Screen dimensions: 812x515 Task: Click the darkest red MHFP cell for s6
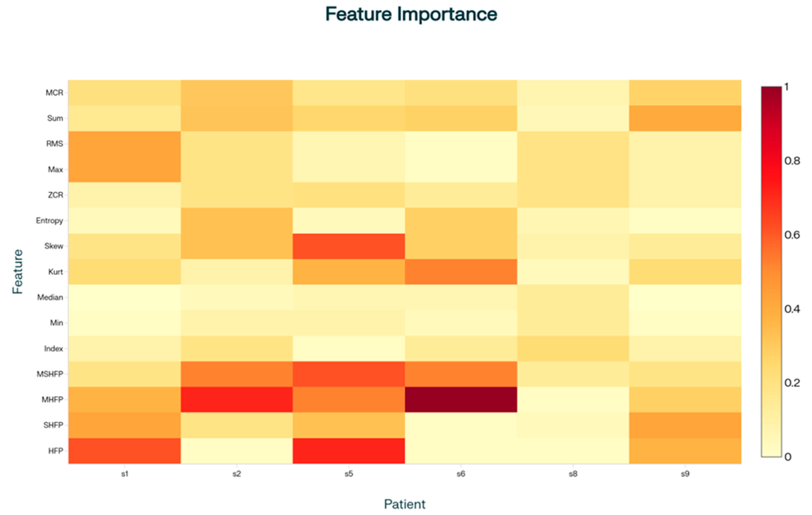click(x=461, y=399)
